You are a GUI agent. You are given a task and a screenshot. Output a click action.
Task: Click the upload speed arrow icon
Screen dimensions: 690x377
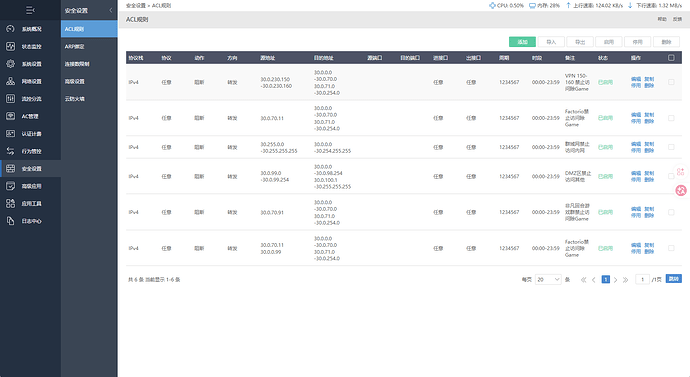tap(568, 5)
